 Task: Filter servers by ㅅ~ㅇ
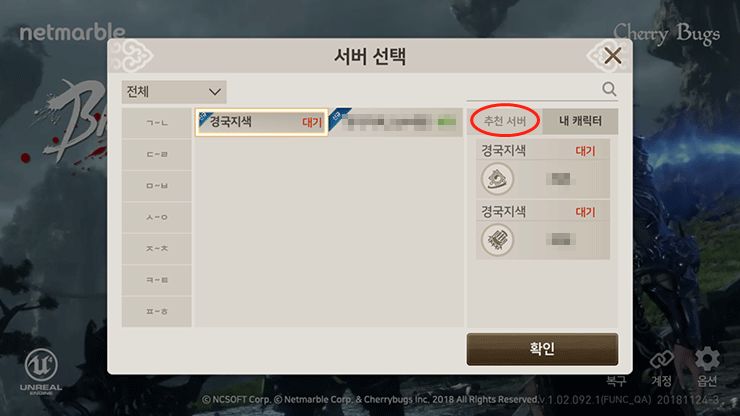click(157, 217)
